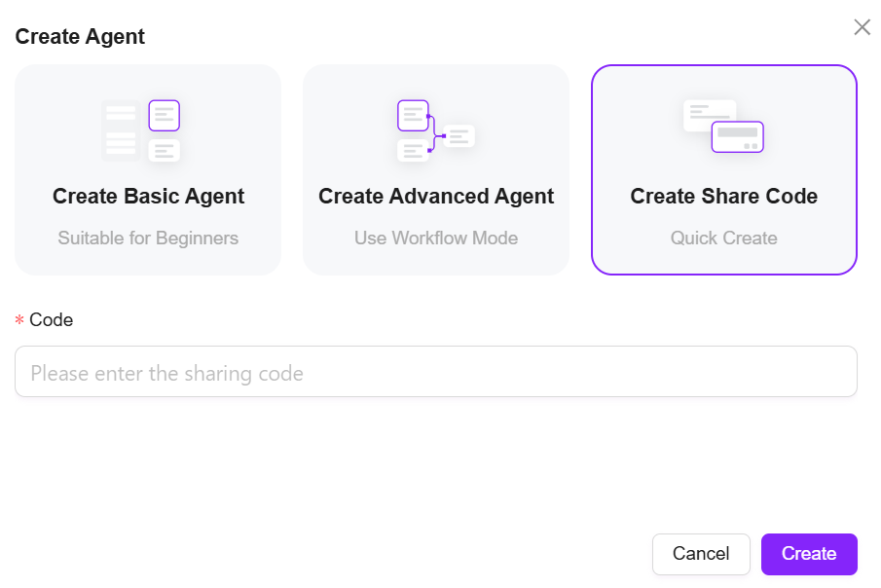881x588 pixels.
Task: Click the 'Create Basic Agent' heading text
Action: [148, 197]
